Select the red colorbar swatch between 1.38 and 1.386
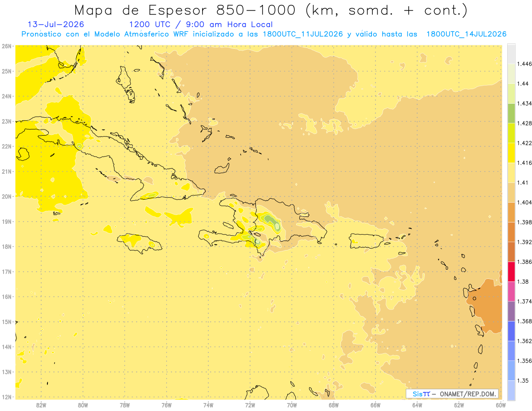532x411 pixels. tap(511, 272)
